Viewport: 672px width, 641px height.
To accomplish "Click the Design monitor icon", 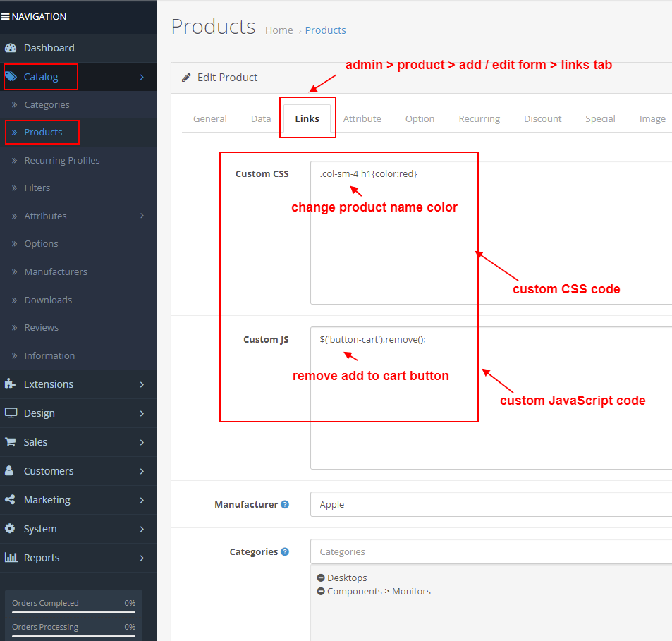I will tap(11, 413).
